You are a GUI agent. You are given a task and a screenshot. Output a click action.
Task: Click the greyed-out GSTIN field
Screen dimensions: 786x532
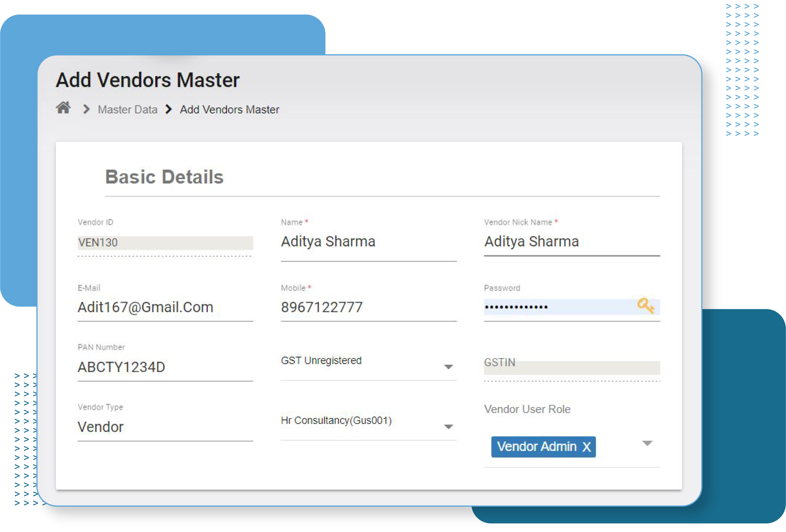click(572, 367)
